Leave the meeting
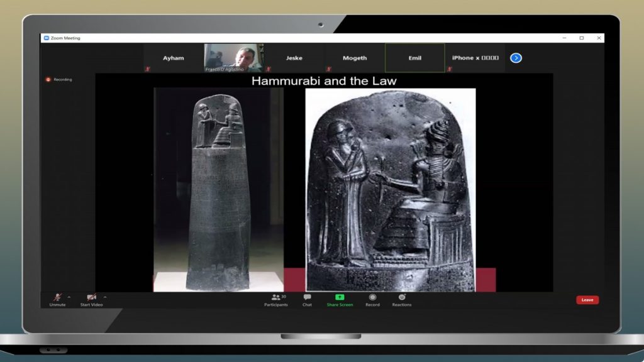The image size is (644, 362). (587, 300)
